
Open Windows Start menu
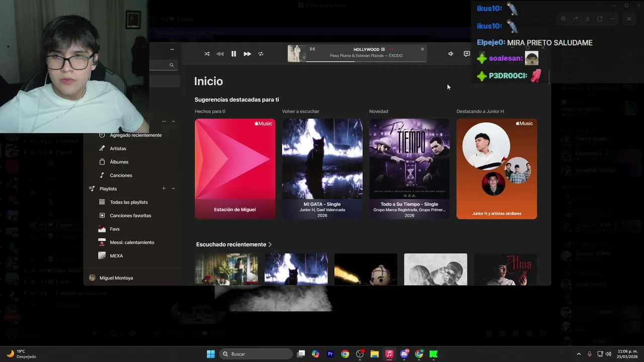(211, 354)
